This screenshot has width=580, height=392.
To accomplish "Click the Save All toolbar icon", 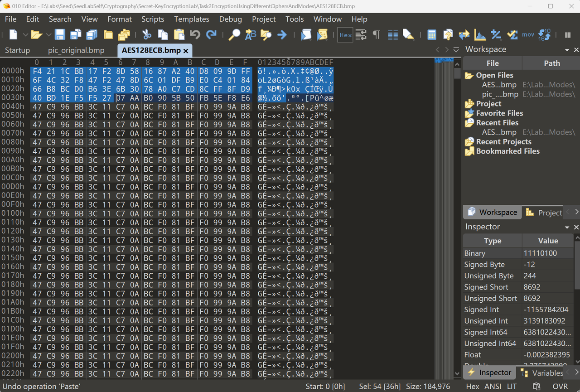I will [92, 35].
